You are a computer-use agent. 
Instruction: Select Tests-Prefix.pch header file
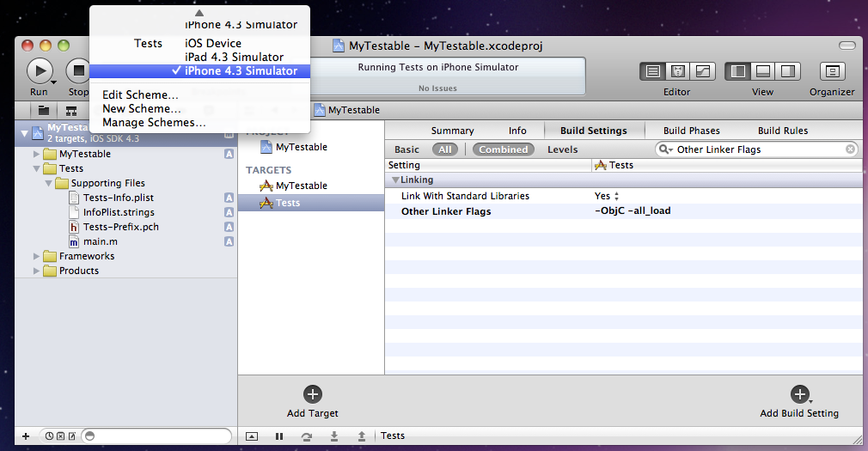point(120,227)
